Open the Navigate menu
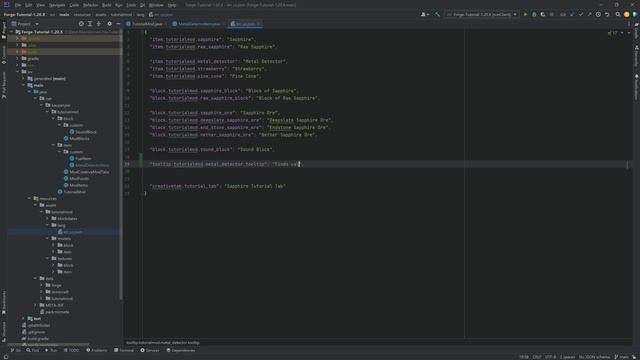 click(x=57, y=5)
